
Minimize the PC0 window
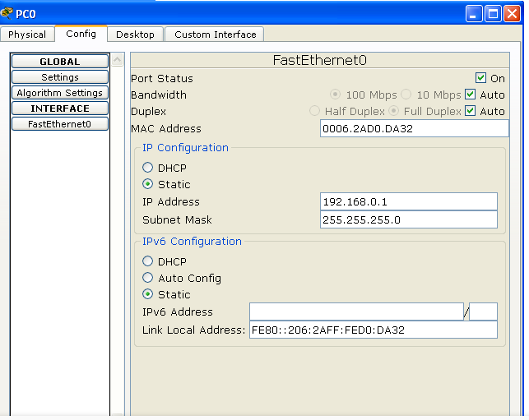[x=474, y=14]
